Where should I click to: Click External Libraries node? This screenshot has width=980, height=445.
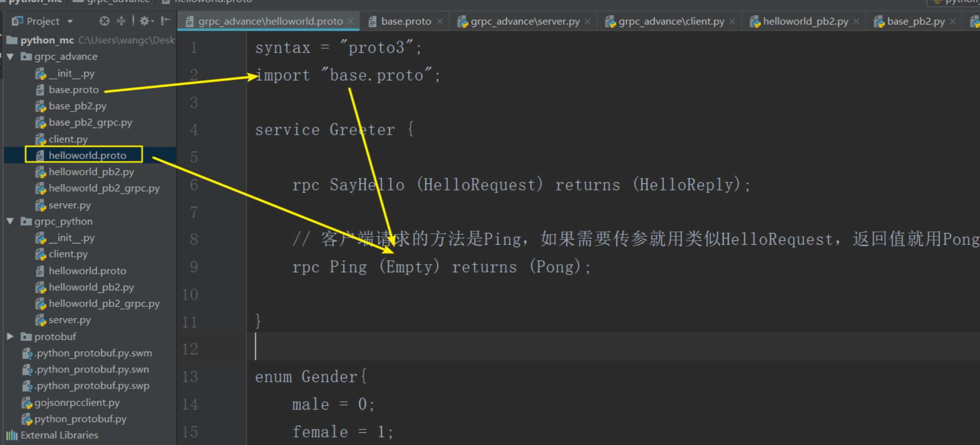coord(59,435)
